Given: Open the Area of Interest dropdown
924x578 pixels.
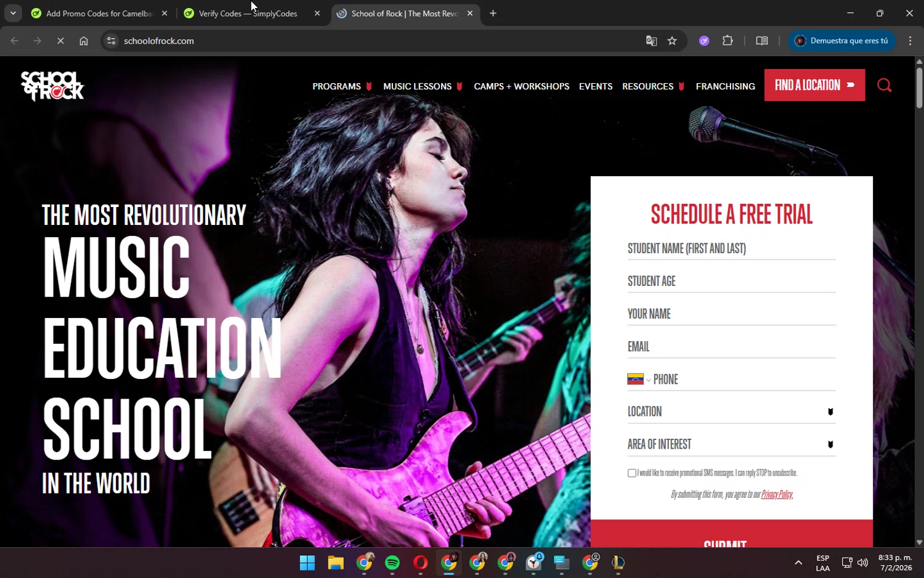Looking at the screenshot, I should 731,444.
